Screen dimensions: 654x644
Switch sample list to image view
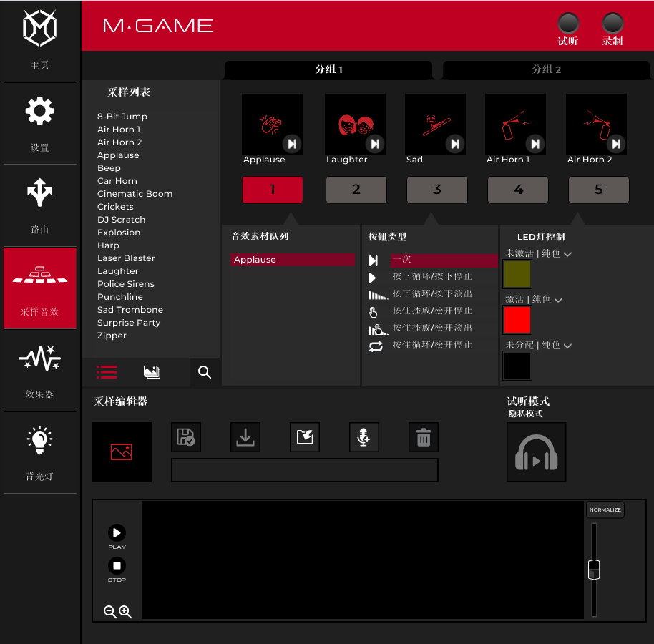point(152,371)
